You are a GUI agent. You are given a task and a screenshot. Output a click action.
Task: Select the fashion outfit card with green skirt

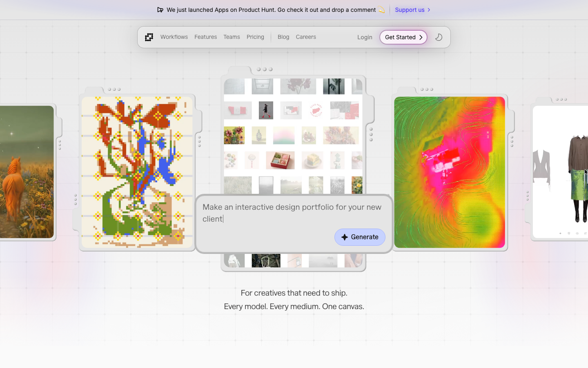(x=560, y=172)
